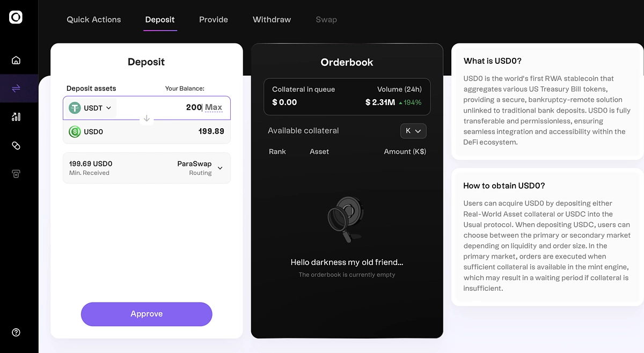
Task: Open the Home sidebar icon
Action: [16, 60]
